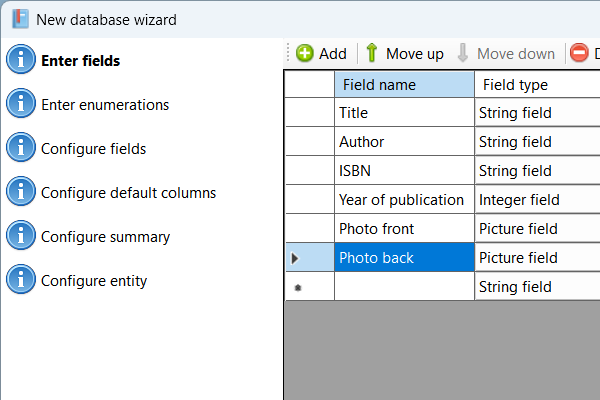Screen dimensions: 600x400
Task: Click info icon beside Enter fields
Action: pyautogui.click(x=21, y=60)
